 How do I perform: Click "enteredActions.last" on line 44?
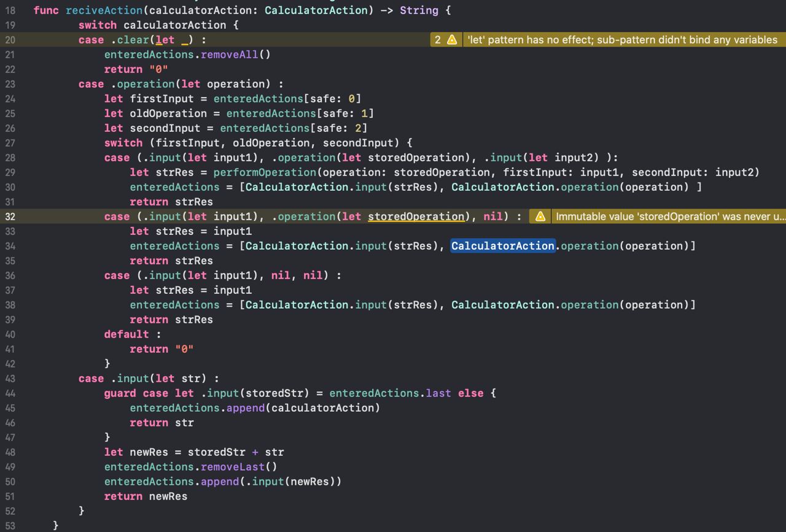coord(390,393)
